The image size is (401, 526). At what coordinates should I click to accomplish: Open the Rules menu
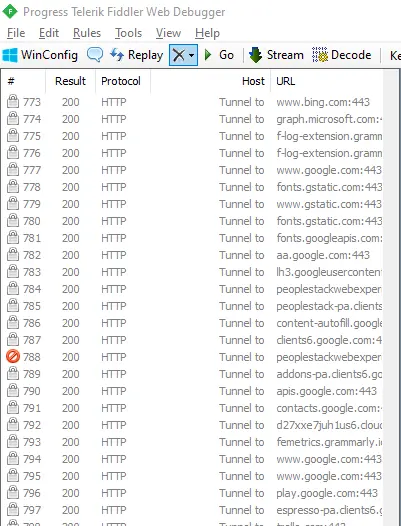87,33
